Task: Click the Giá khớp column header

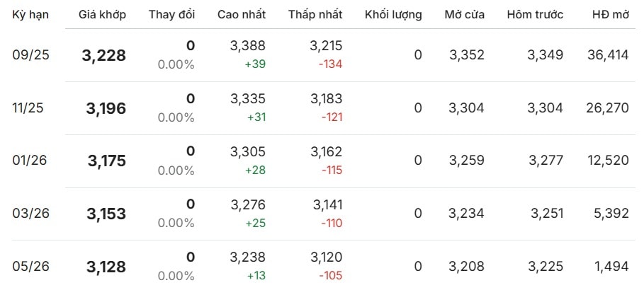Action: pos(102,15)
